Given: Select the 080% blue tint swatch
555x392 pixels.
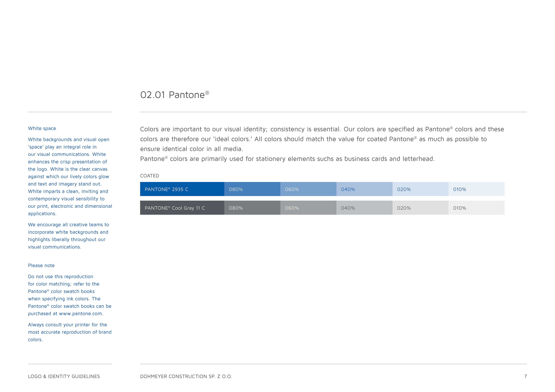Looking at the screenshot, I should point(252,189).
